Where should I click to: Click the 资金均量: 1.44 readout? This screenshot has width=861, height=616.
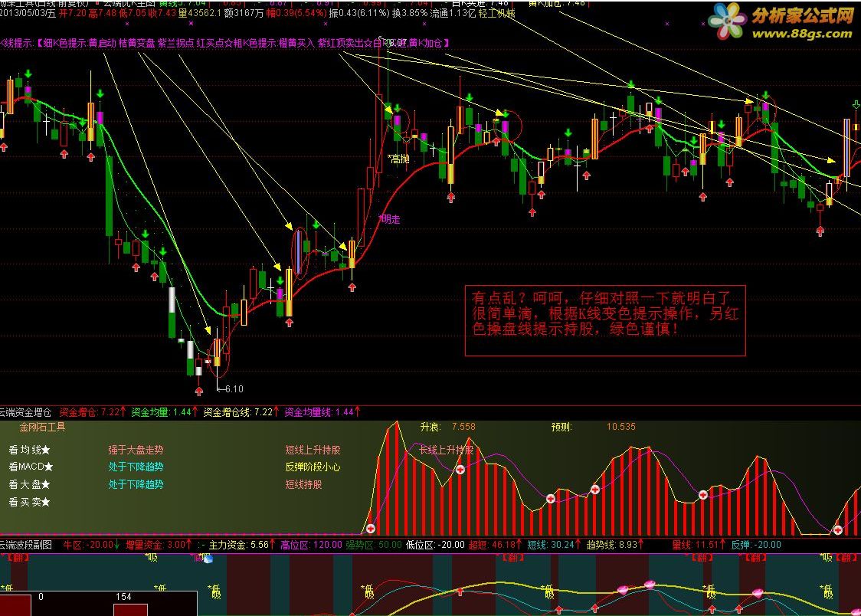(164, 412)
